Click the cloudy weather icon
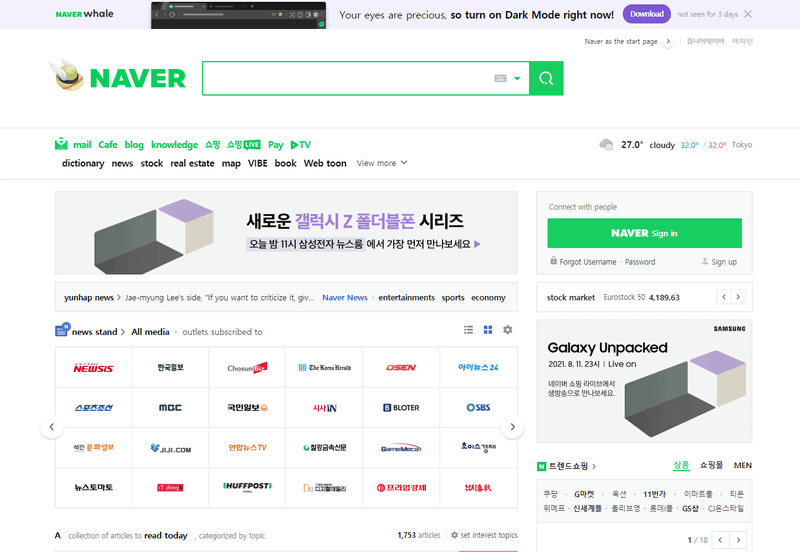Viewport: 800px width, 552px height. tap(606, 145)
